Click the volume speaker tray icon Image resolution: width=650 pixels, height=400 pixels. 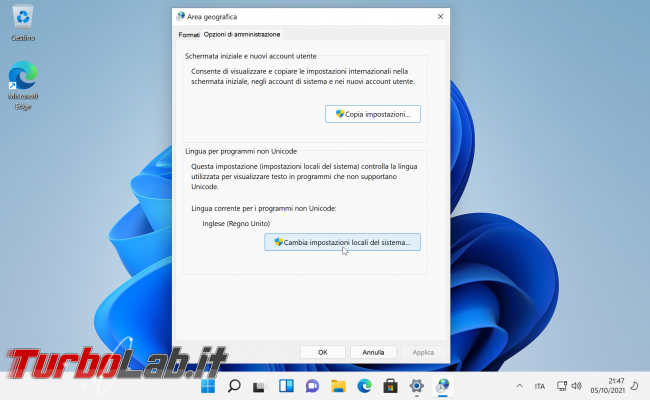pos(576,386)
